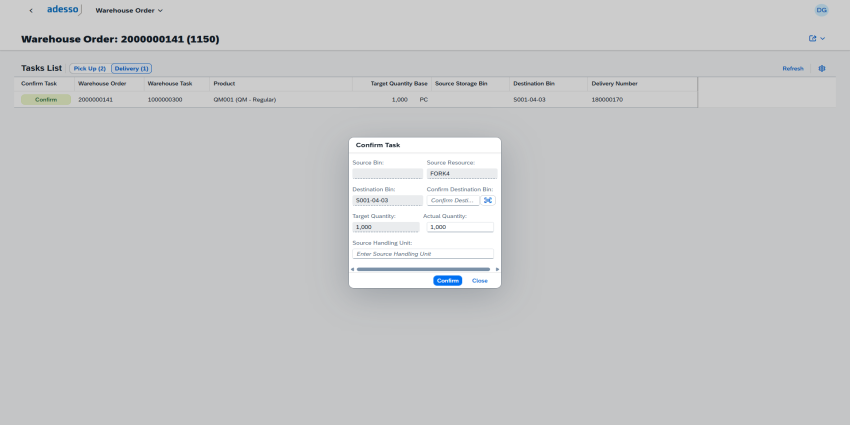Switch to Pick Up (2) tab
Screen dimensions: 850x425
tap(89, 69)
